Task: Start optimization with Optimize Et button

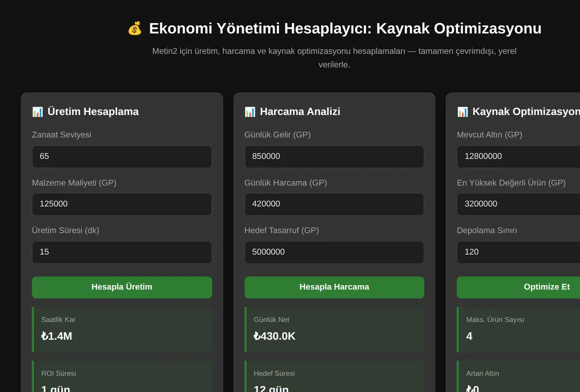Action: coord(518,287)
